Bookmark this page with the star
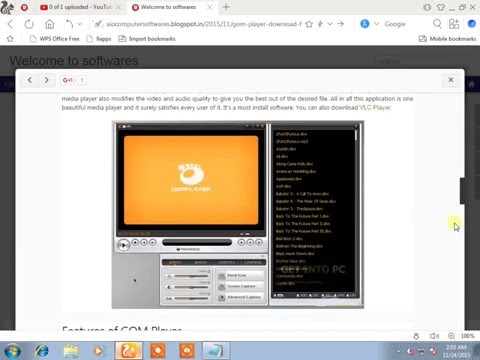 click(x=309, y=24)
